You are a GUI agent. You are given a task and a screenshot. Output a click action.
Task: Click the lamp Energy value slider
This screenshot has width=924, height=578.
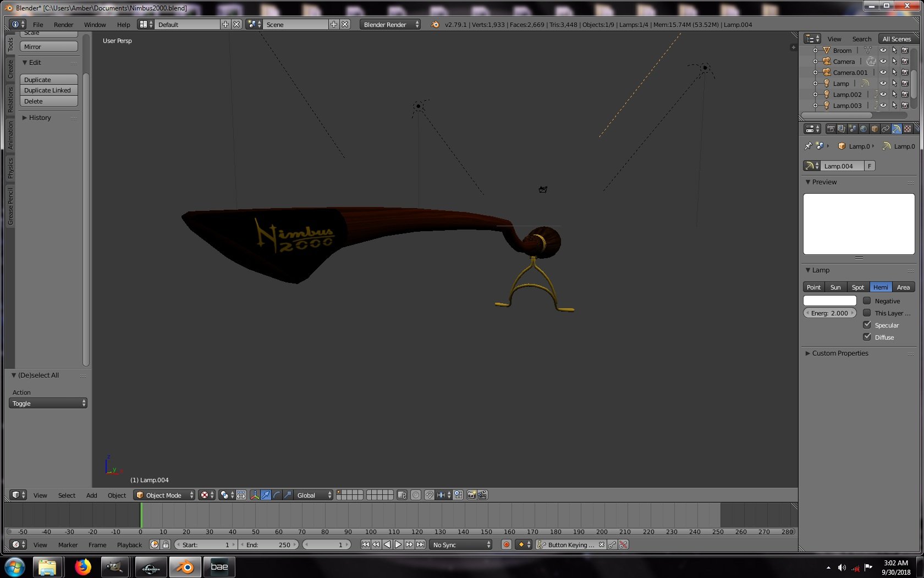point(829,313)
